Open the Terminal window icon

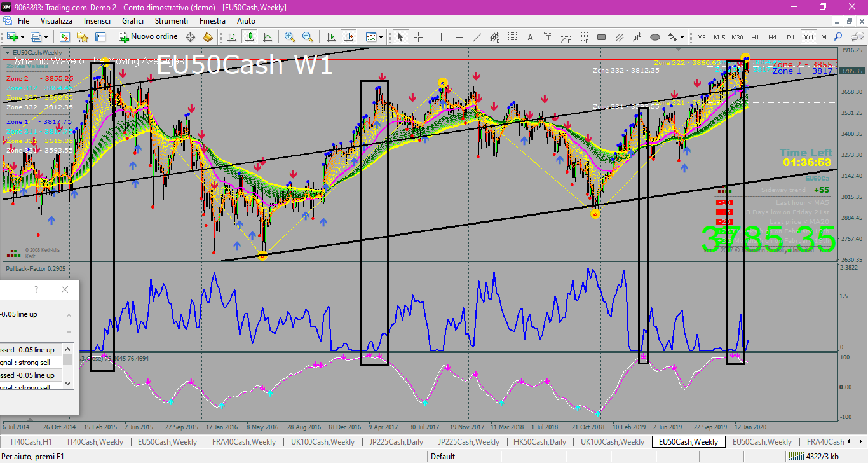[100, 37]
